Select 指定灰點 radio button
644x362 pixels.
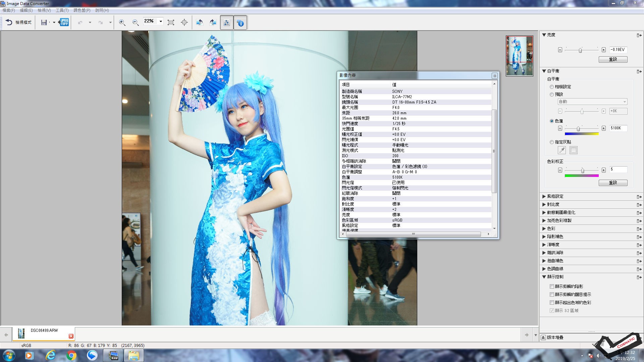coord(552,142)
